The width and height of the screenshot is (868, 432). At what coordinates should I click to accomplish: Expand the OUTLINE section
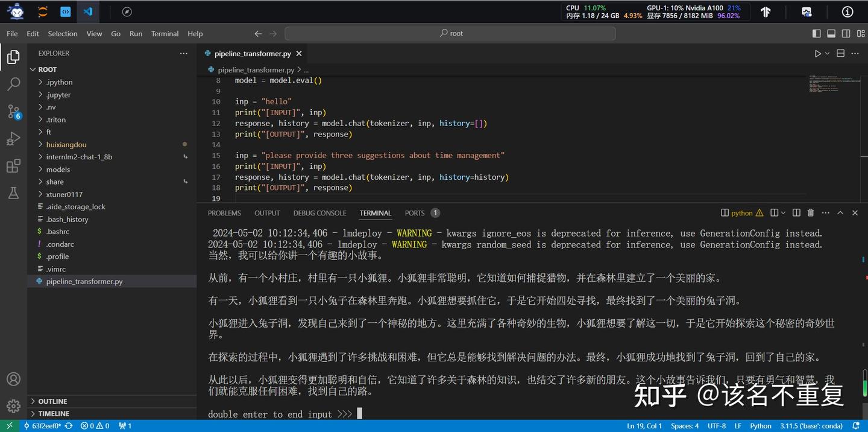pyautogui.click(x=52, y=401)
